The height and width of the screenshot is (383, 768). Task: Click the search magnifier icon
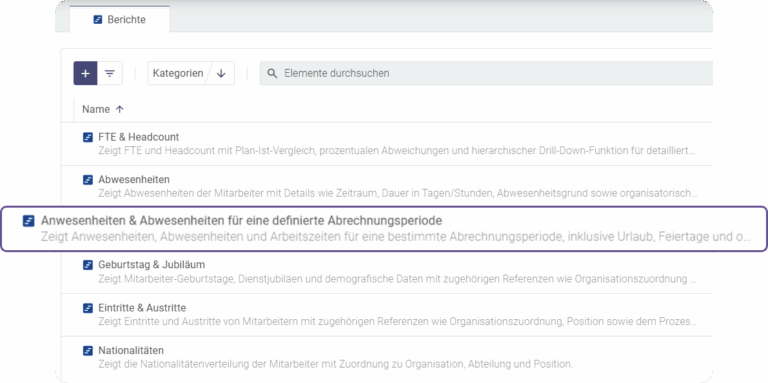coord(272,73)
